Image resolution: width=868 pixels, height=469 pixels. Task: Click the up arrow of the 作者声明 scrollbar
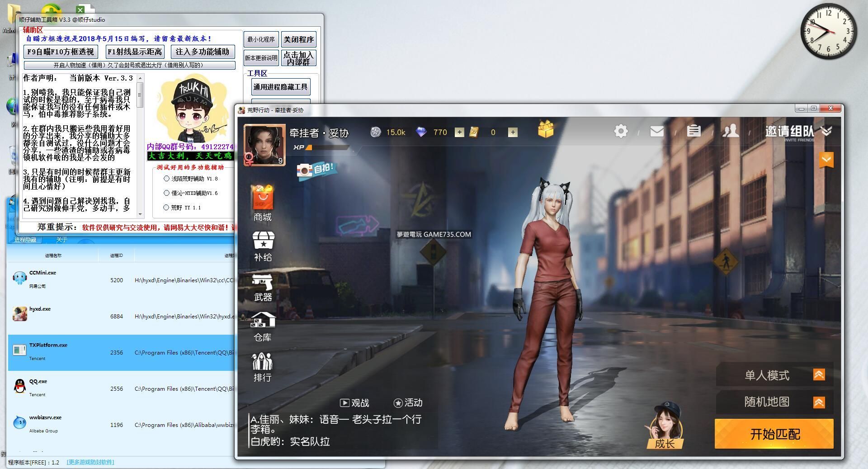[140, 78]
